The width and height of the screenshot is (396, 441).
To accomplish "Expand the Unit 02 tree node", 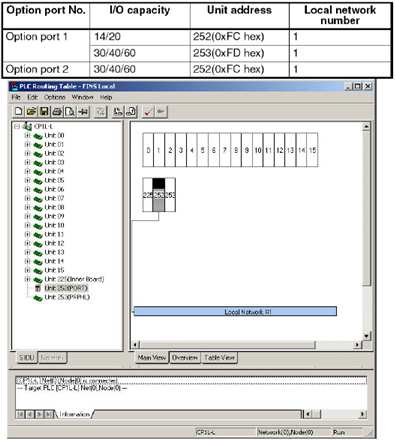I will pyautogui.click(x=28, y=153).
